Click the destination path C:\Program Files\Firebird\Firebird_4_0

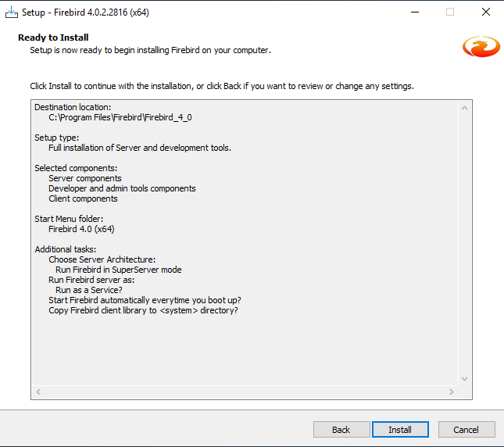click(x=120, y=117)
